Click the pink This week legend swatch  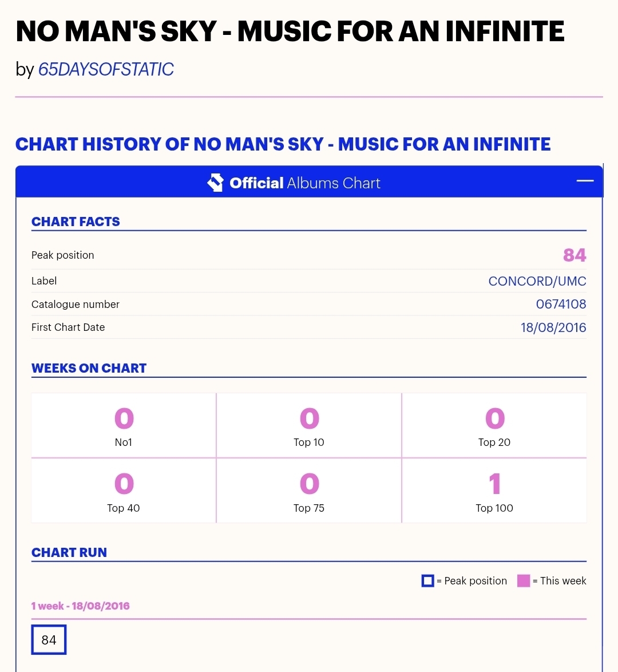523,580
